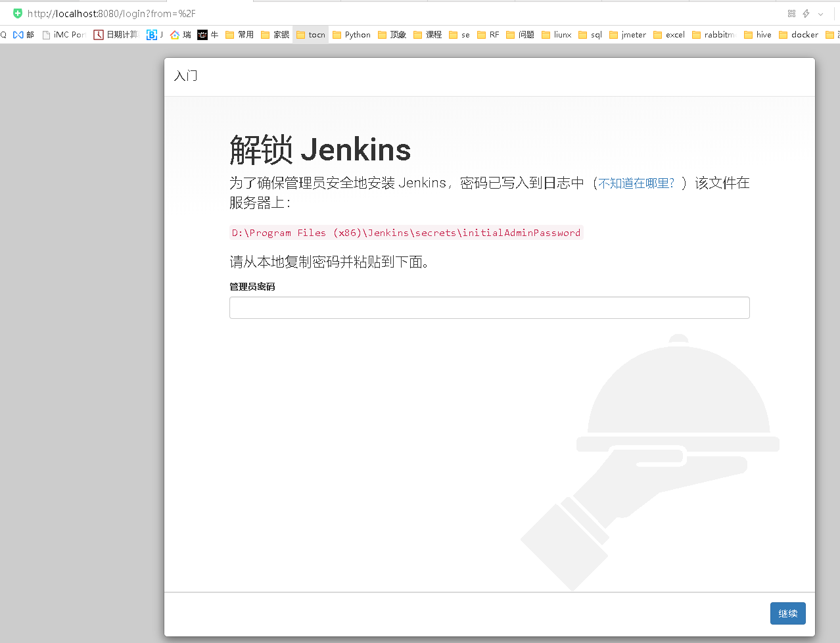Image resolution: width=840 pixels, height=643 pixels.
Task: Open the 瑞 house bookmark
Action: pyautogui.click(x=181, y=35)
